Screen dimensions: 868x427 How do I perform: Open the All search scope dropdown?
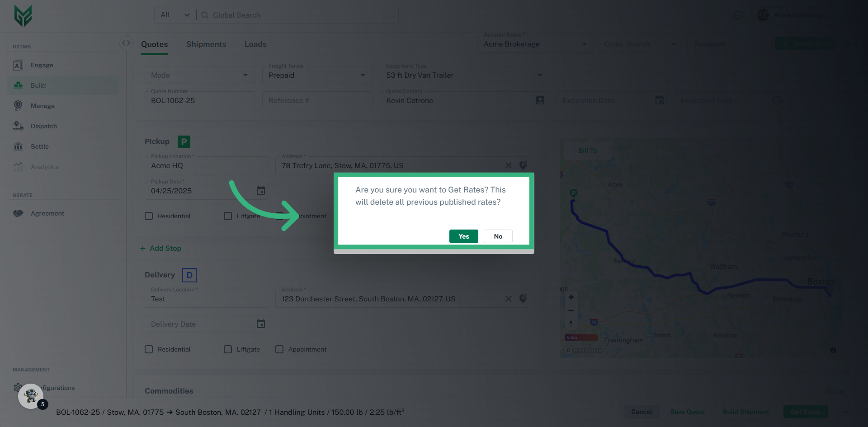point(175,15)
